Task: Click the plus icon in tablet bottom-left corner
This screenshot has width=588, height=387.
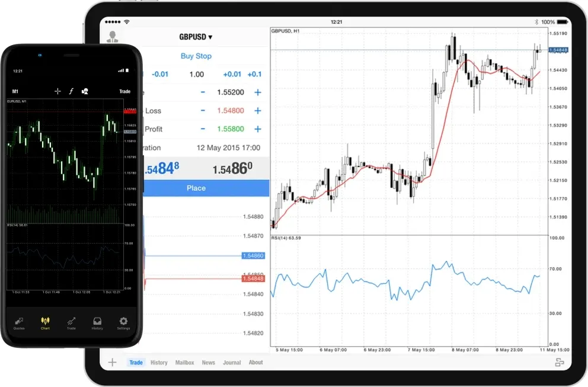Action: tap(112, 362)
